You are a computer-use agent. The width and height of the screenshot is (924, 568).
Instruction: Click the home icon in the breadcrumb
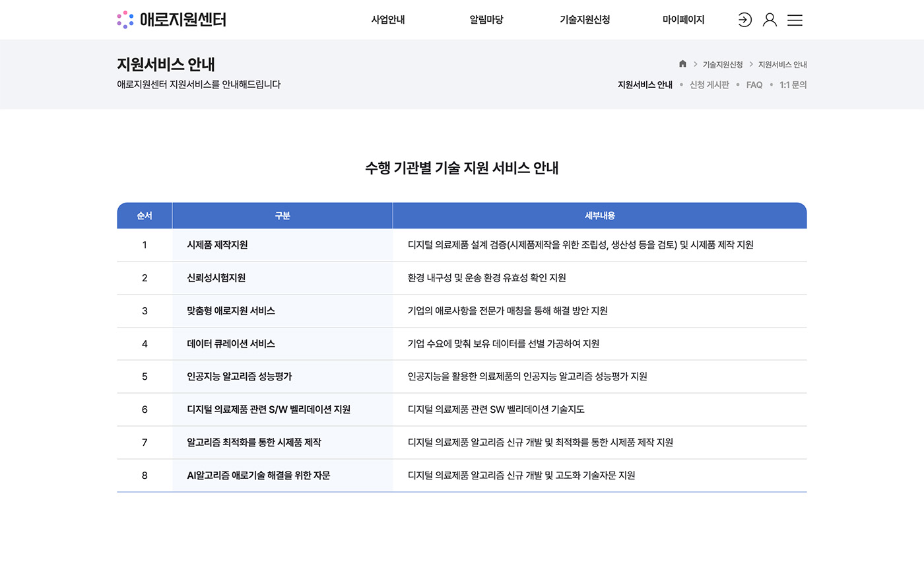click(x=682, y=64)
